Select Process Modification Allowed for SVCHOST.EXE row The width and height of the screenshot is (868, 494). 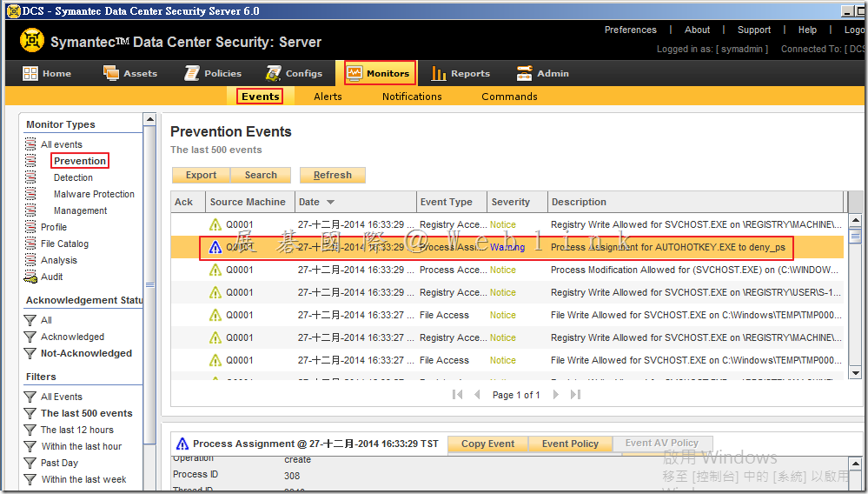pos(507,270)
